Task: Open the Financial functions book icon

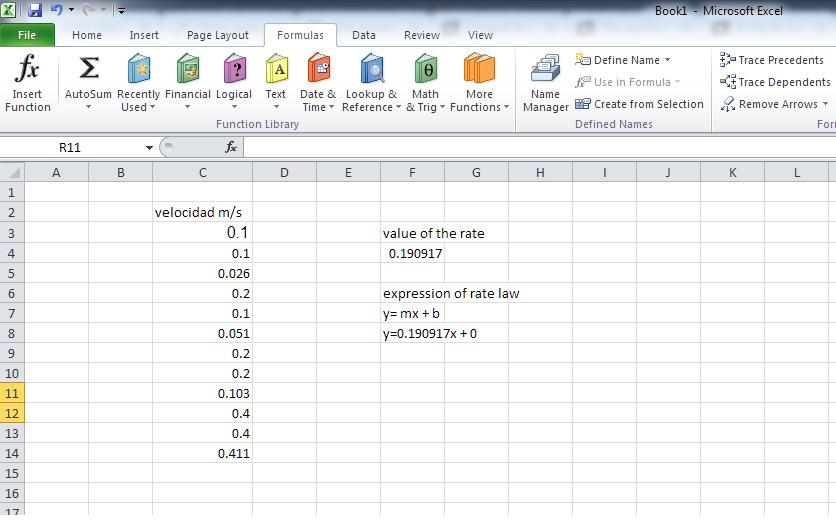Action: point(188,68)
